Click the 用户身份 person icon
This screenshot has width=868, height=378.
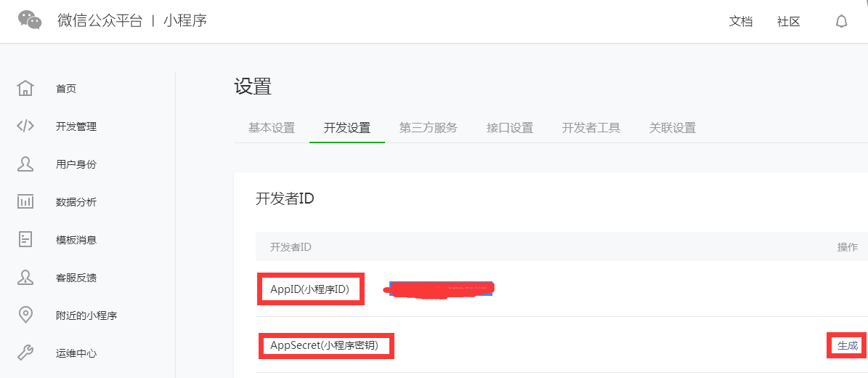[25, 164]
